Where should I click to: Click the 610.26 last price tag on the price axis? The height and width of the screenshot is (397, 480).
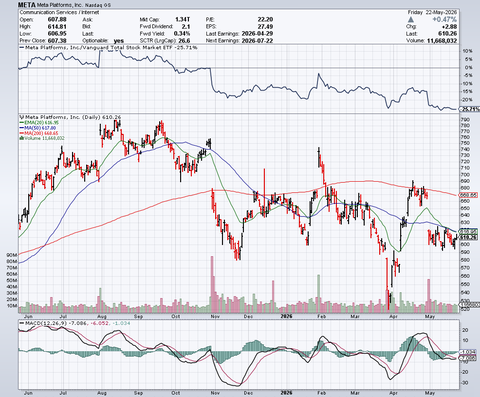(x=469, y=237)
